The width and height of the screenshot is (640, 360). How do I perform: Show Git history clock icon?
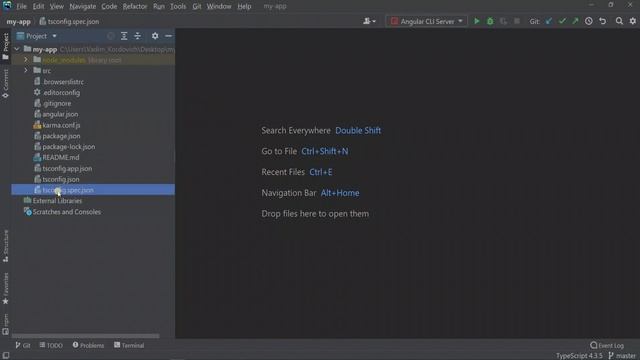click(589, 21)
